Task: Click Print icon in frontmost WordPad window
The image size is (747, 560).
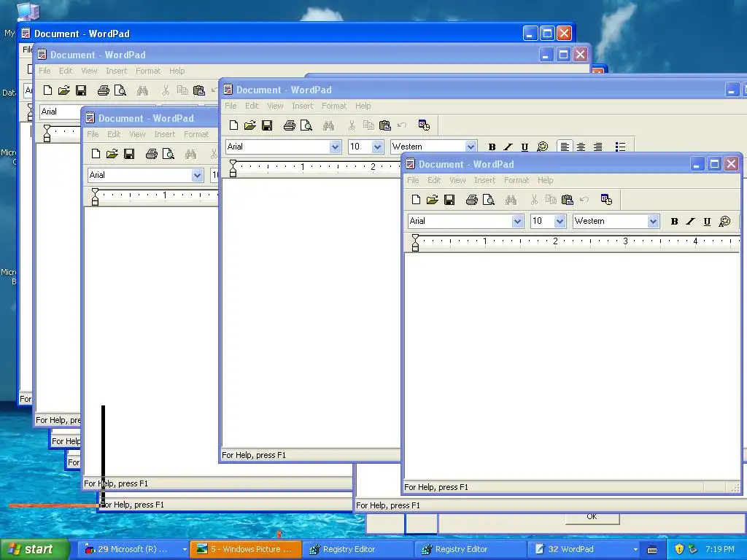Action: [x=472, y=200]
